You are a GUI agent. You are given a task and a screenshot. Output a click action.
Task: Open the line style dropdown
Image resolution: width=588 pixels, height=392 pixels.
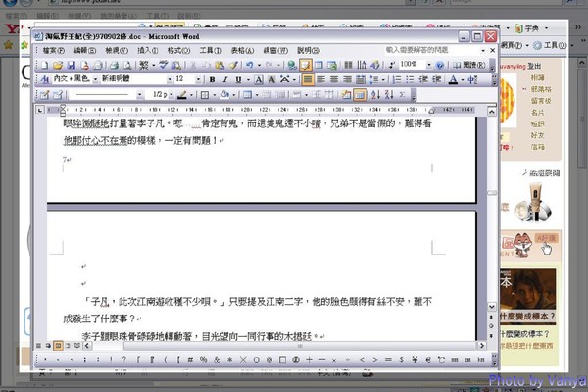coord(139,95)
